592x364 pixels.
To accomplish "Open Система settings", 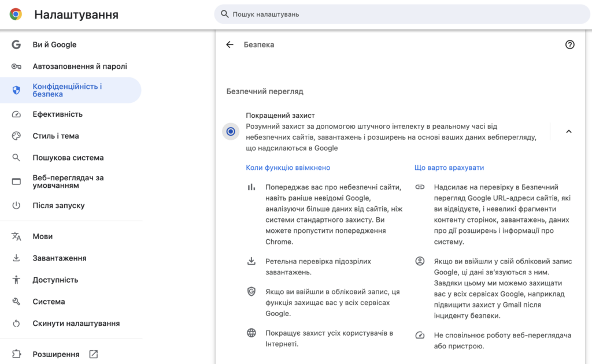I will click(48, 301).
